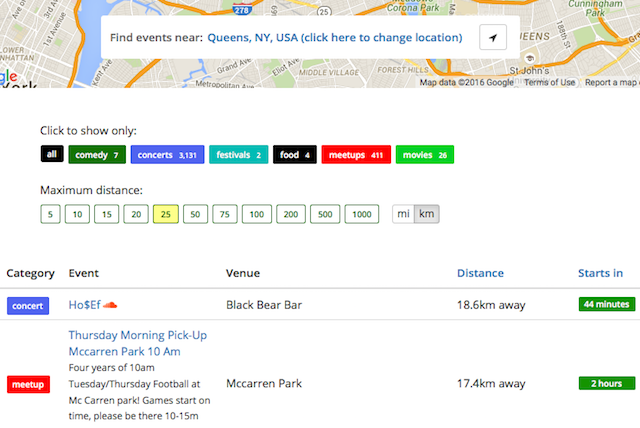Change location from Queens, NY, USA

334,38
